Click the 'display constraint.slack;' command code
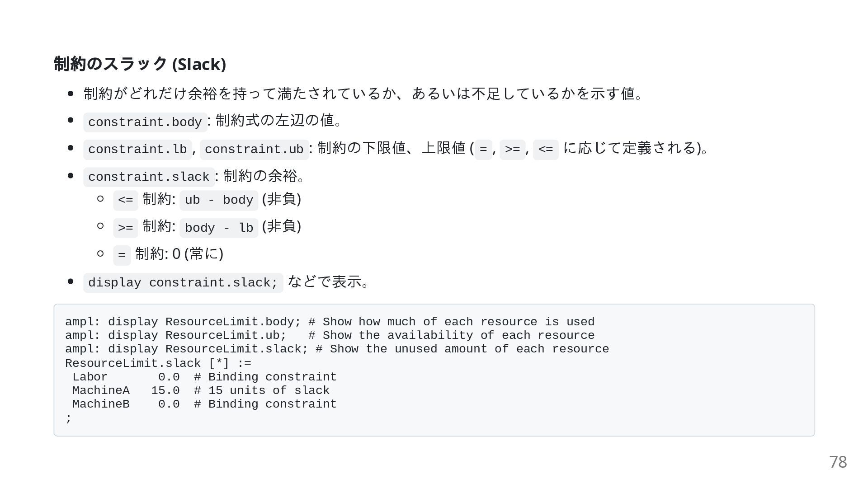This screenshot has width=868, height=488. (183, 283)
